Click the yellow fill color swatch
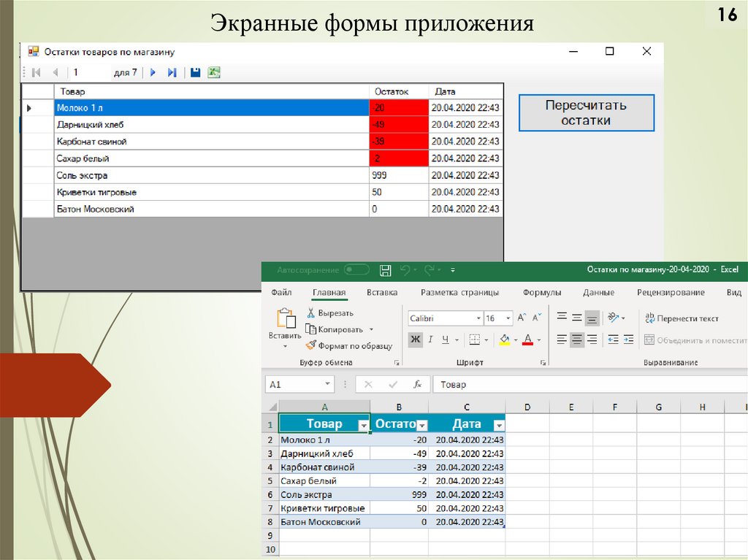The height and width of the screenshot is (560, 748). tap(504, 340)
